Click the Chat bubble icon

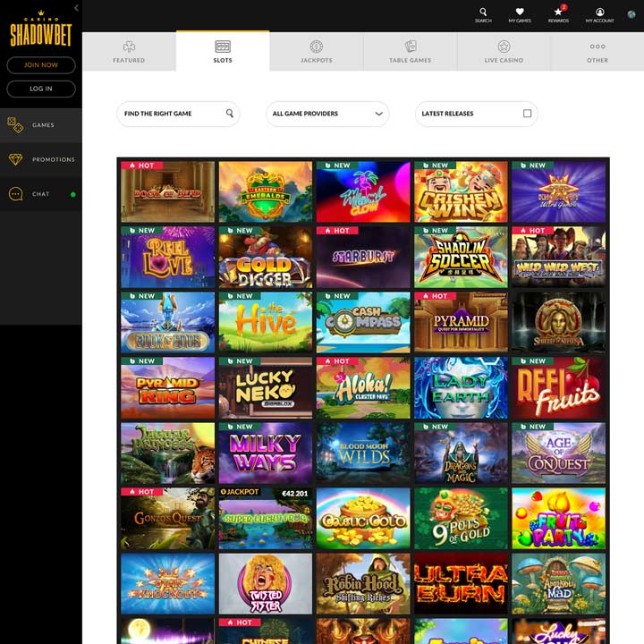[15, 194]
